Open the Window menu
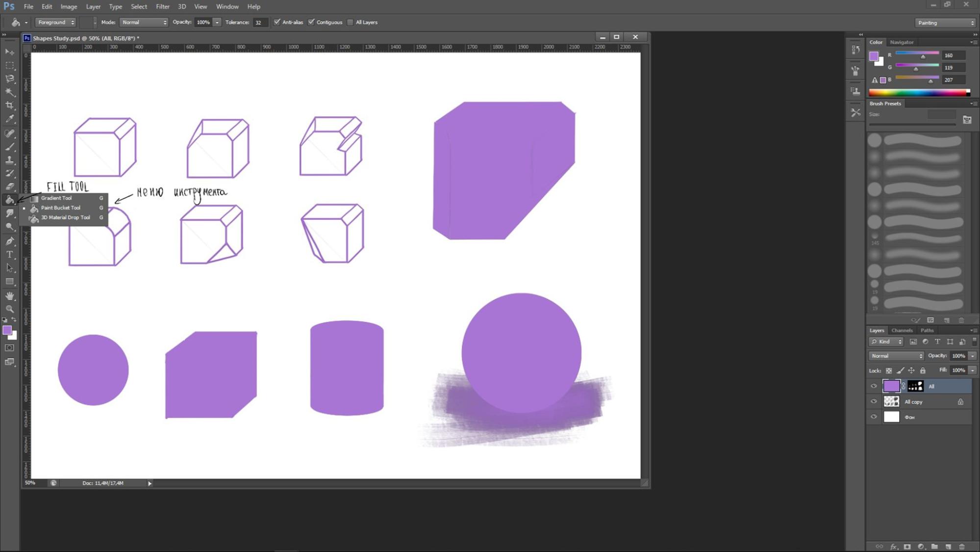 [x=227, y=6]
